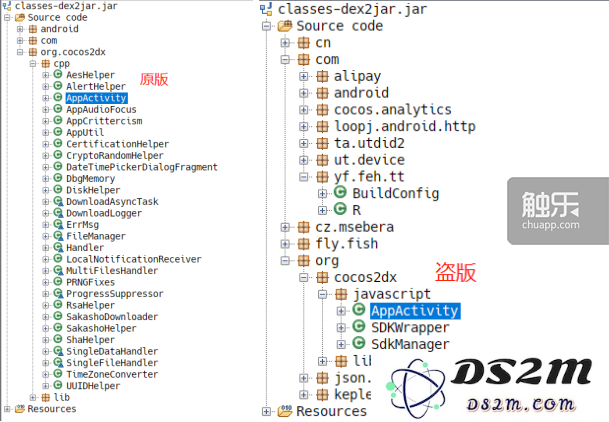Image resolution: width=609 pixels, height=422 pixels.
Task: Click the right AppActivity class icon
Action: pyautogui.click(x=358, y=310)
